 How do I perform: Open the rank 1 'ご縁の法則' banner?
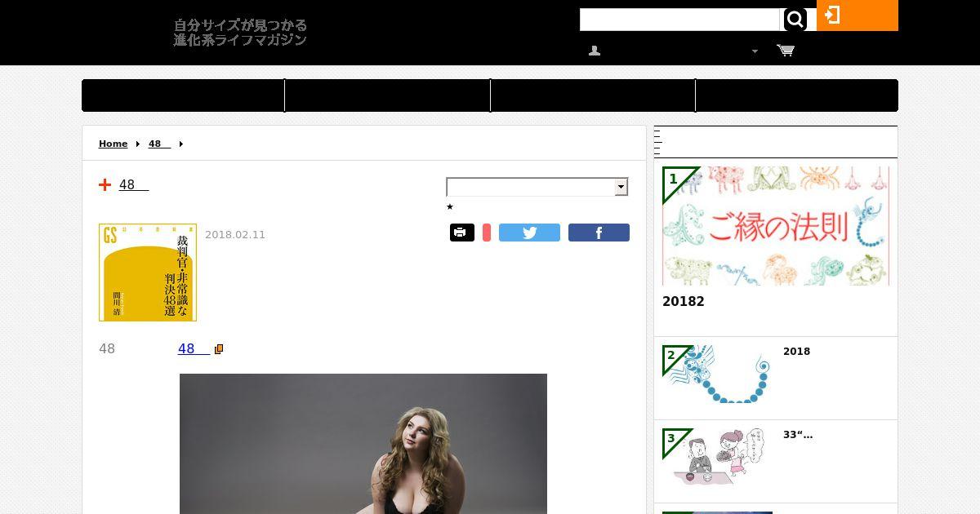tap(775, 226)
